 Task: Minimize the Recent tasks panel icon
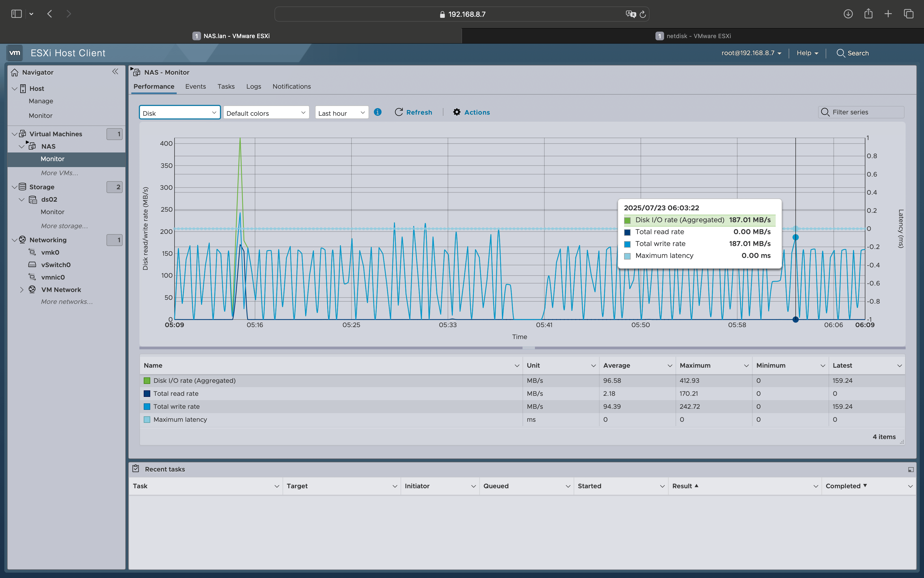[911, 469]
